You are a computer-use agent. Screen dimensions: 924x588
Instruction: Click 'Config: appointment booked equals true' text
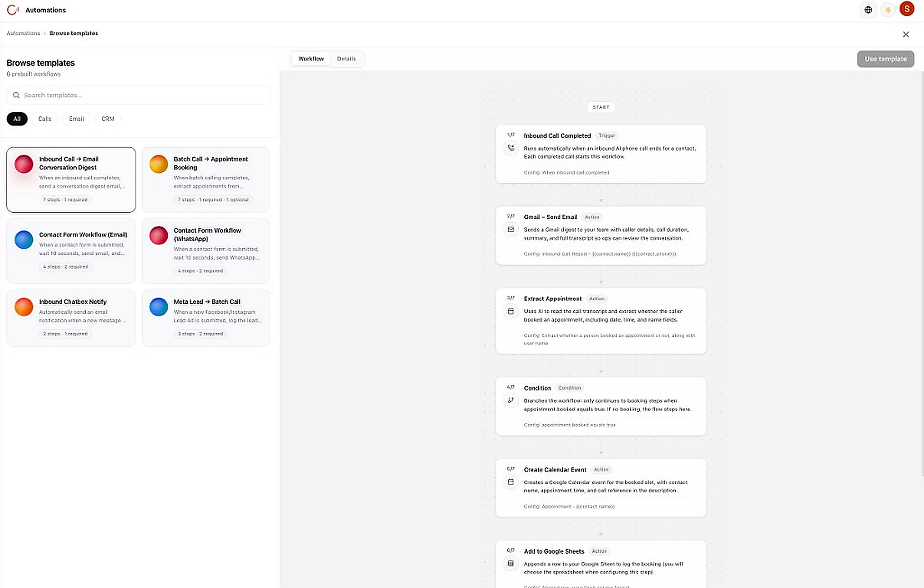pyautogui.click(x=569, y=425)
